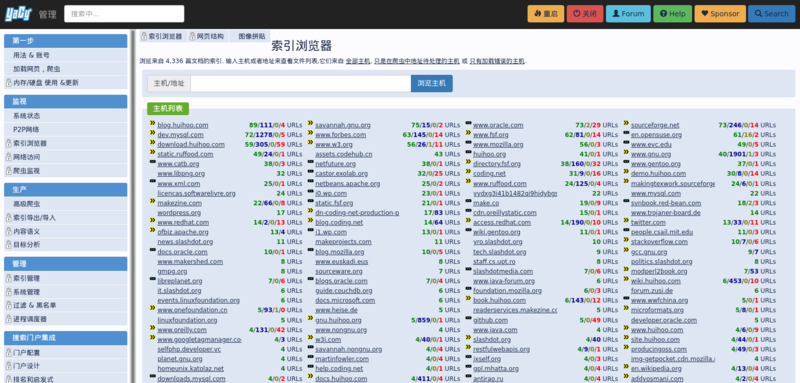Open the en.wikipedia.org host link
This screenshot has width=800, height=383.
(x=656, y=369)
